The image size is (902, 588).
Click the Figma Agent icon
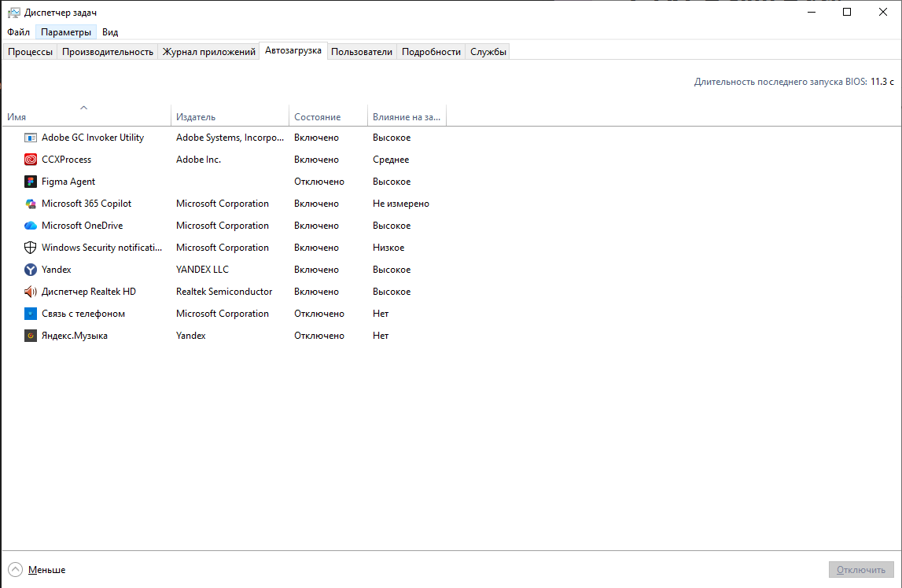[31, 182]
